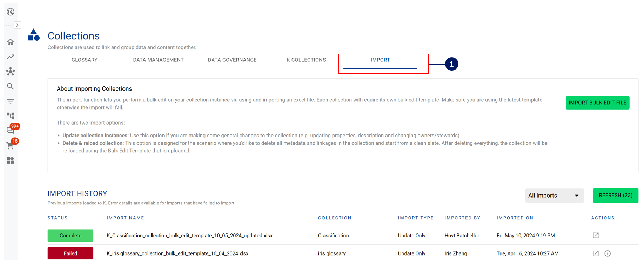Switch to the Data Management tab

158,60
